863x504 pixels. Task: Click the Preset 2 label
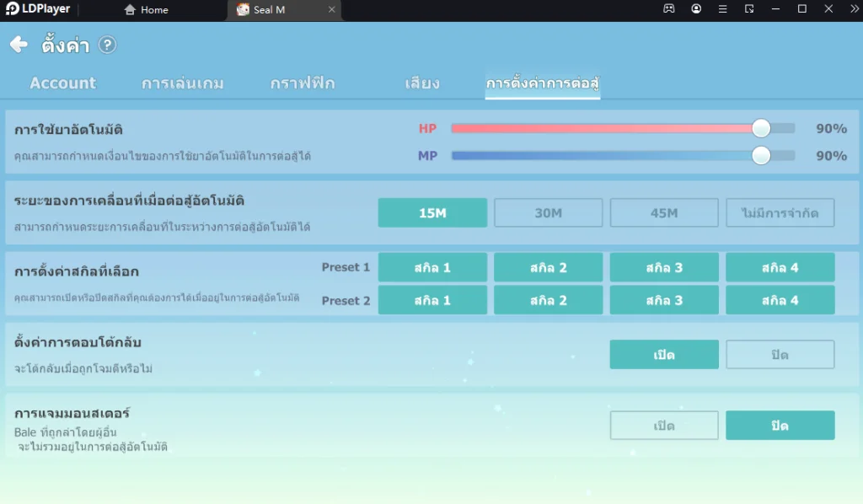click(346, 301)
